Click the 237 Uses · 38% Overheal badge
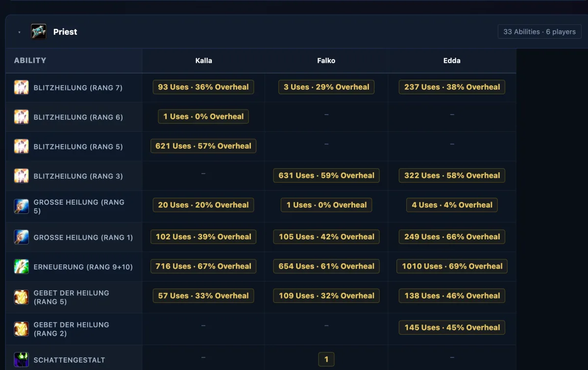588x370 pixels. [x=452, y=87]
